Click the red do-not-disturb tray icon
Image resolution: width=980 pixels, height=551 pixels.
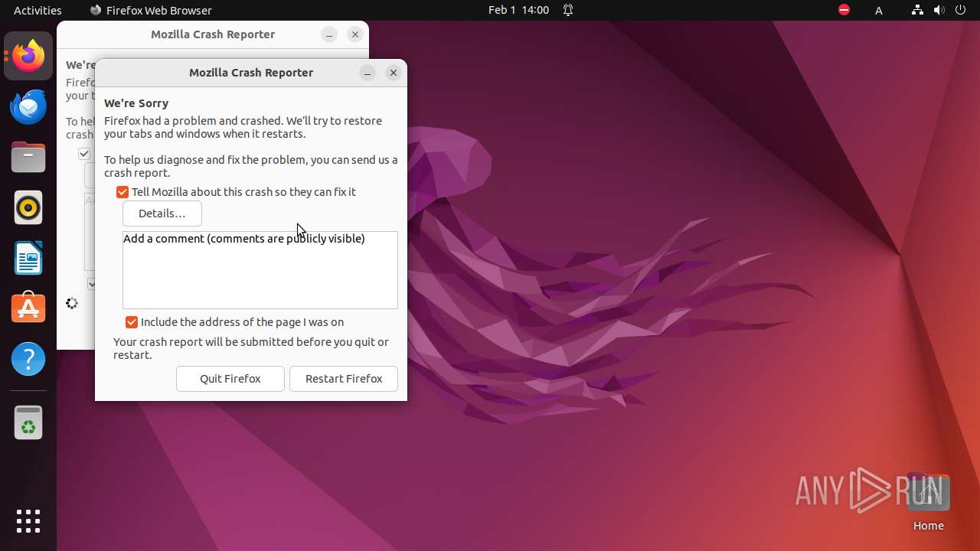tap(844, 10)
